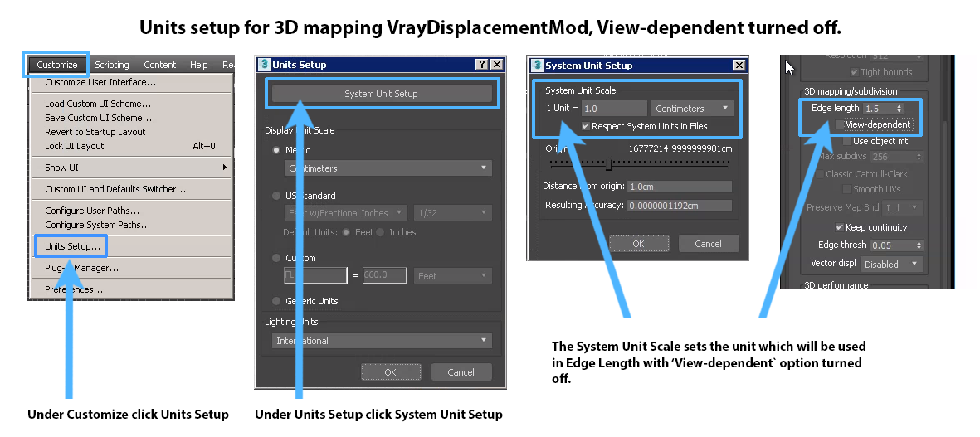
Task: Click the Resulting Accuracy field
Action: pyautogui.click(x=680, y=206)
